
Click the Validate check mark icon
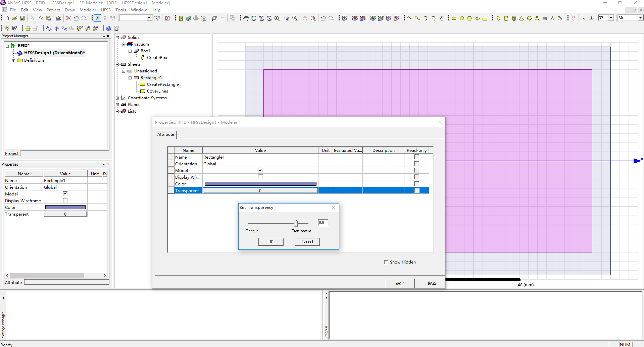point(189,18)
